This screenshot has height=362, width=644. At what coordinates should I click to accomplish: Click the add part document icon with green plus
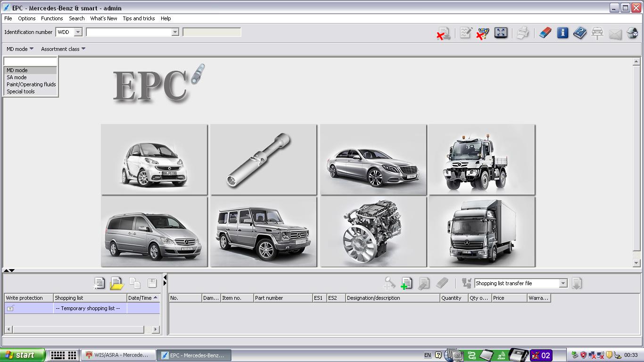[x=406, y=283]
